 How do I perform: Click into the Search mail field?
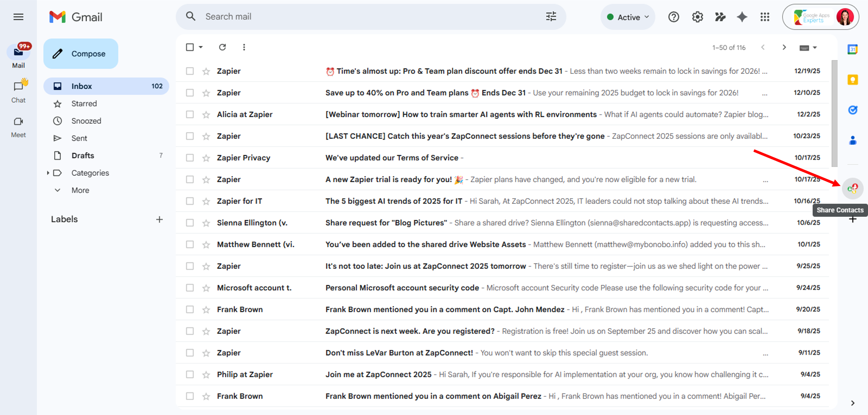(x=369, y=17)
